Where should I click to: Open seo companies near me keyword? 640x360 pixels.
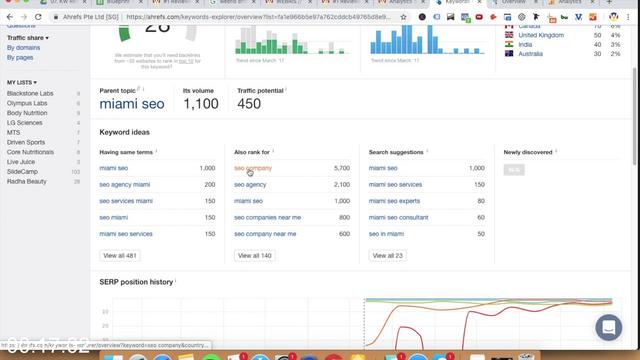click(267, 217)
